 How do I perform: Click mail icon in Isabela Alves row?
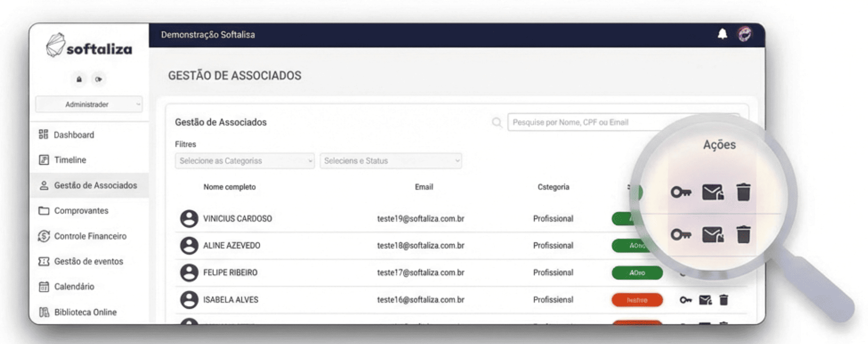click(705, 300)
